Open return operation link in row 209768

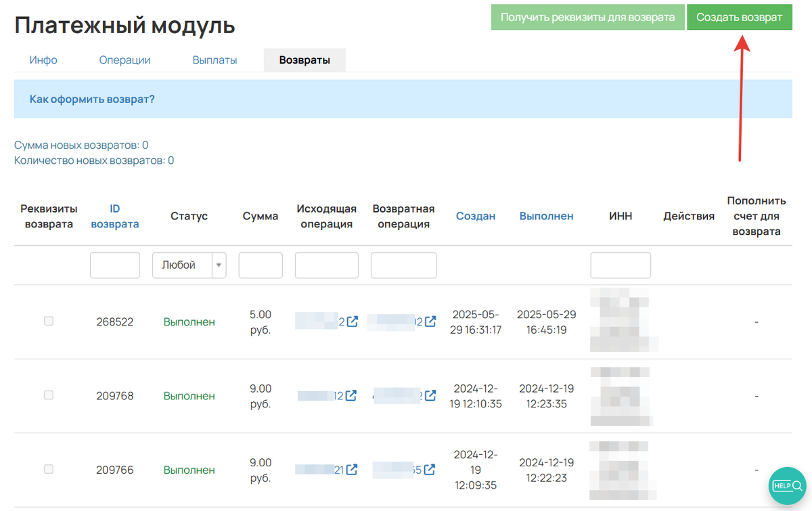429,396
